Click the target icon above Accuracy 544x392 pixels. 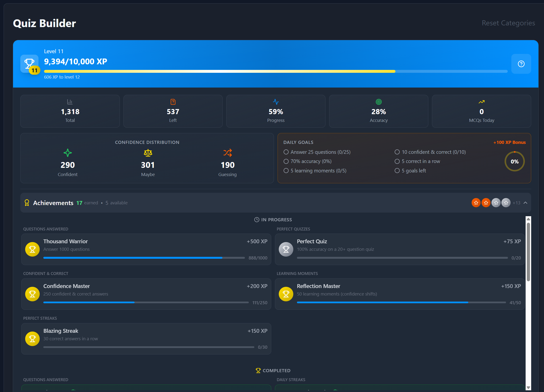pyautogui.click(x=378, y=102)
